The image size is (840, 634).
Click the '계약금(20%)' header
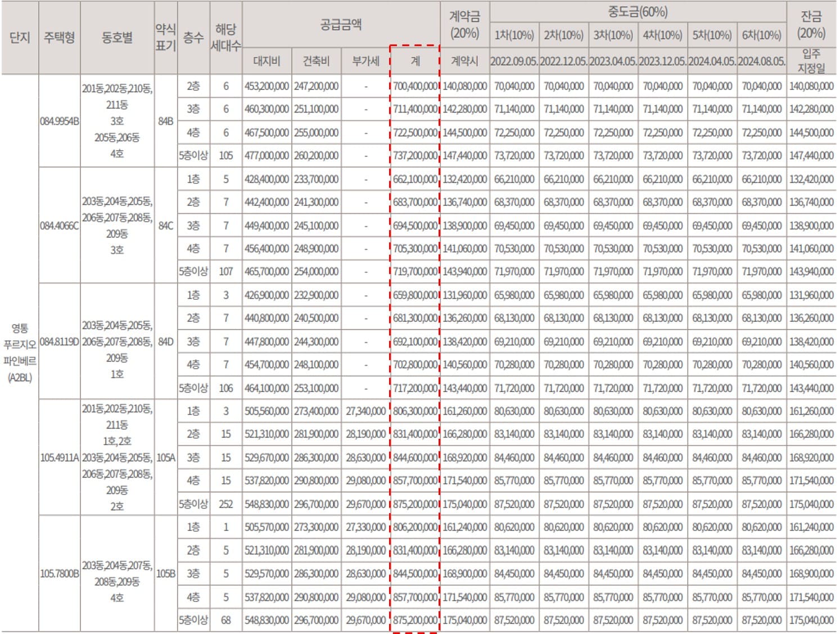(464, 25)
